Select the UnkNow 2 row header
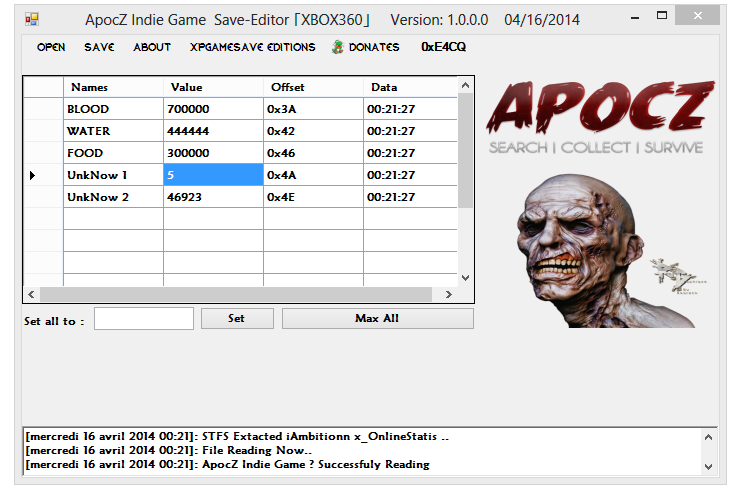This screenshot has width=738, height=501. tap(43, 197)
